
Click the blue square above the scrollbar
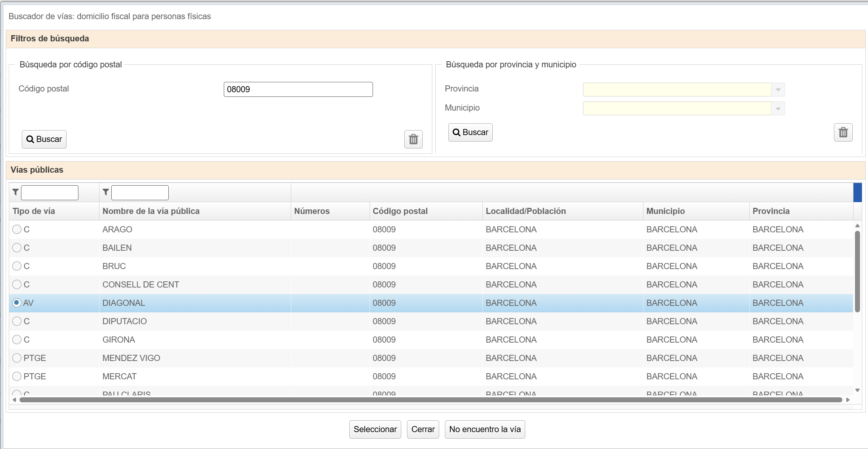coord(857,192)
